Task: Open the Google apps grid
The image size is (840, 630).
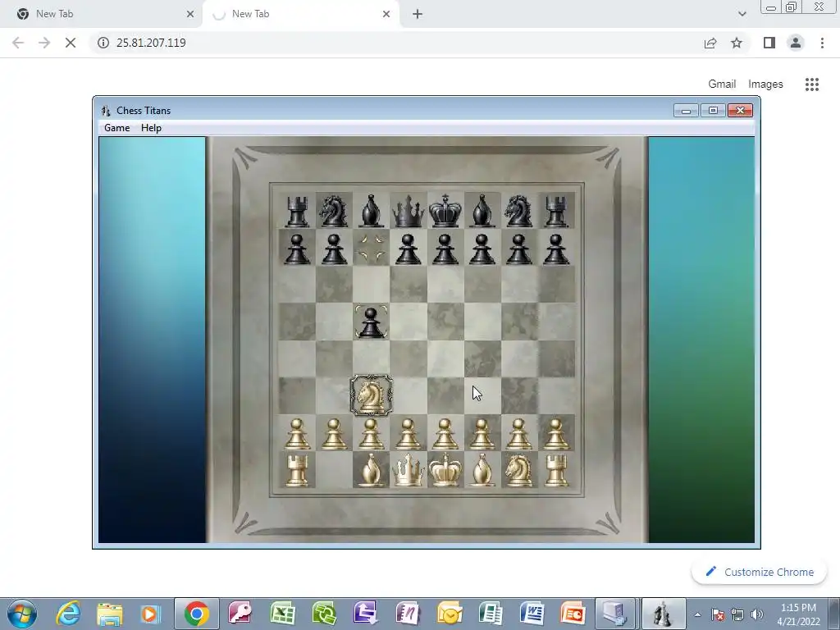Action: [812, 84]
